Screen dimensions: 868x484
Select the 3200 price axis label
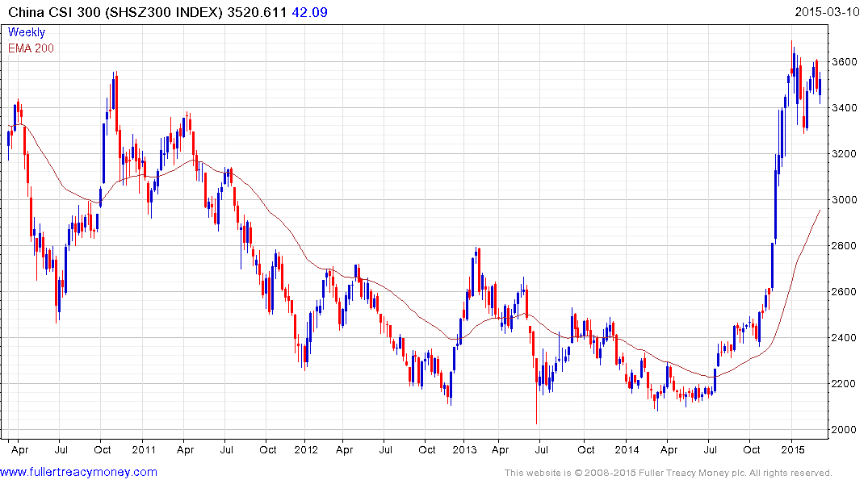845,154
